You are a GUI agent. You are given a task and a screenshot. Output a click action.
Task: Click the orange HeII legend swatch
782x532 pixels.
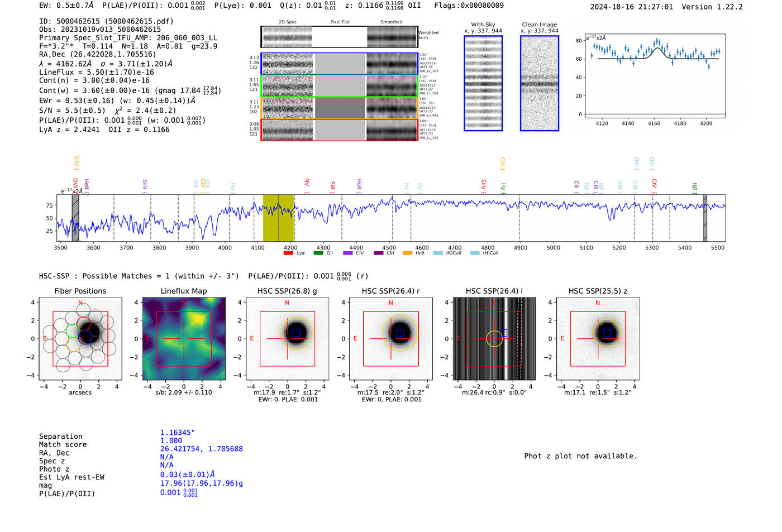[x=407, y=253]
